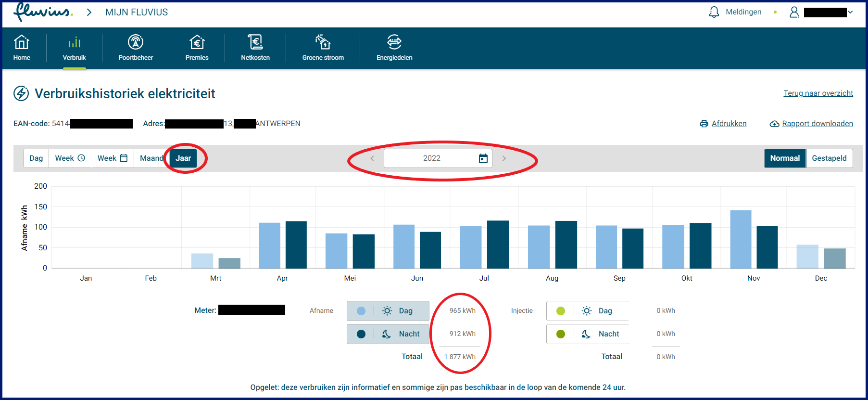The image size is (868, 400).
Task: Switch to the Dag view tab
Action: [36, 158]
